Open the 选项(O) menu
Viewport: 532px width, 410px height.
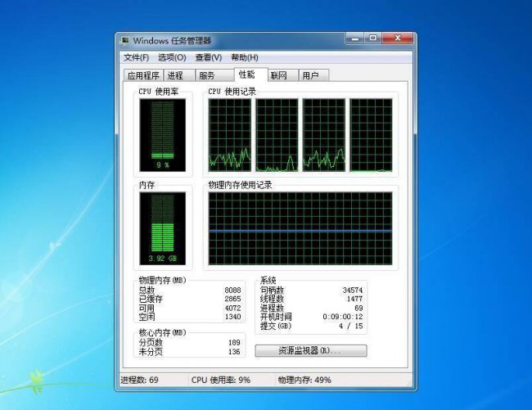click(172, 57)
